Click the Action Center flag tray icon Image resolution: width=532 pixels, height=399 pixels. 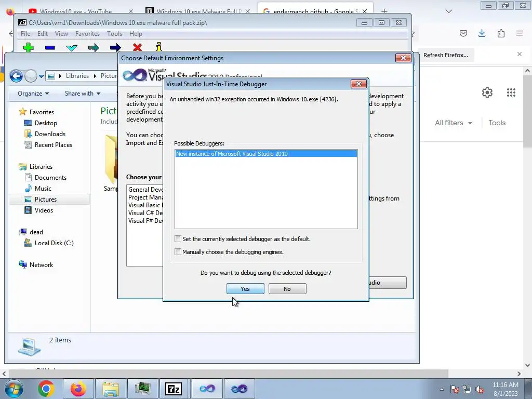[455, 390]
